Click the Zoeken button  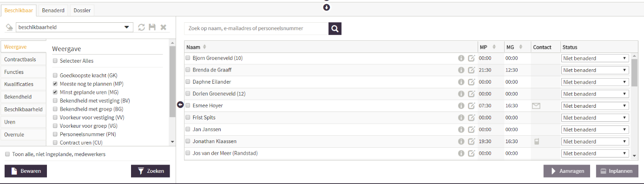tap(151, 171)
